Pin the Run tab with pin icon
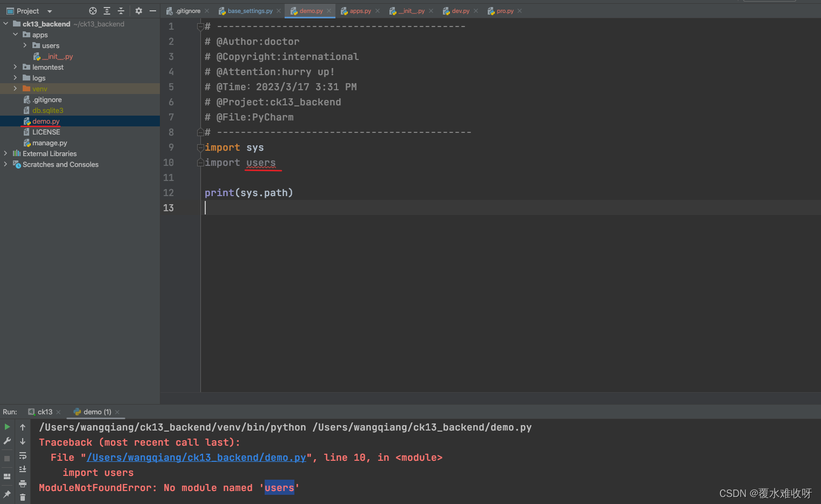Screen dimensions: 821x504 (7, 494)
